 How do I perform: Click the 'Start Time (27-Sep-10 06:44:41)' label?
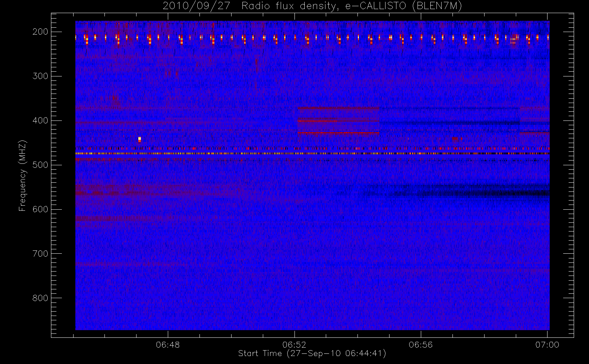[312, 353]
